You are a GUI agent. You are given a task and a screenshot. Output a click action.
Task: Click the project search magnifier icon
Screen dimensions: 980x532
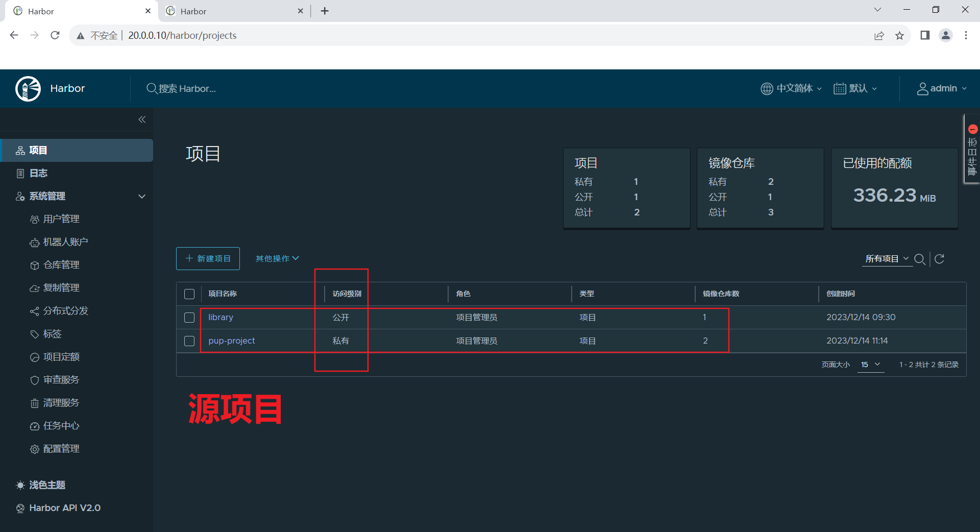(x=920, y=259)
